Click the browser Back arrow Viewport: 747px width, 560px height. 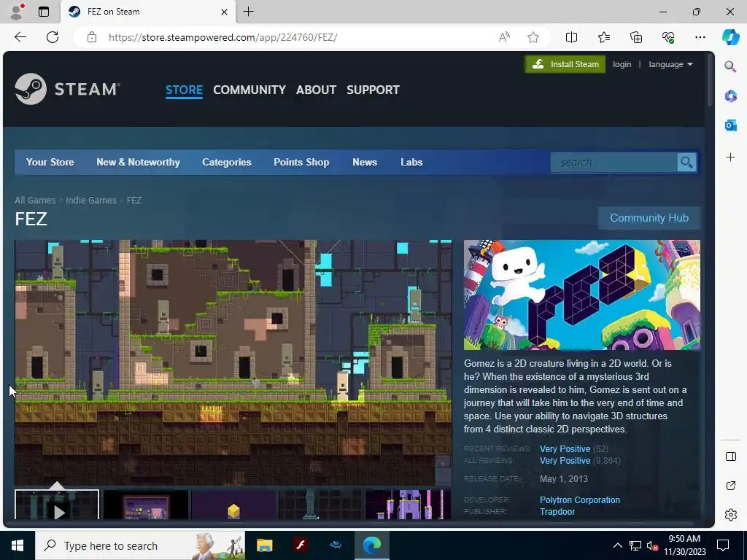20,37
